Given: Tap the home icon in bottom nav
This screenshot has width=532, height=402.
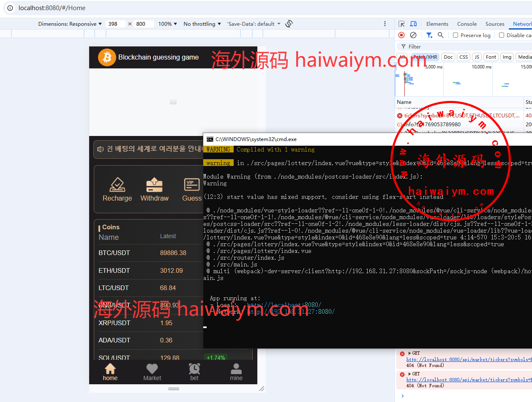Looking at the screenshot, I should (x=110, y=369).
